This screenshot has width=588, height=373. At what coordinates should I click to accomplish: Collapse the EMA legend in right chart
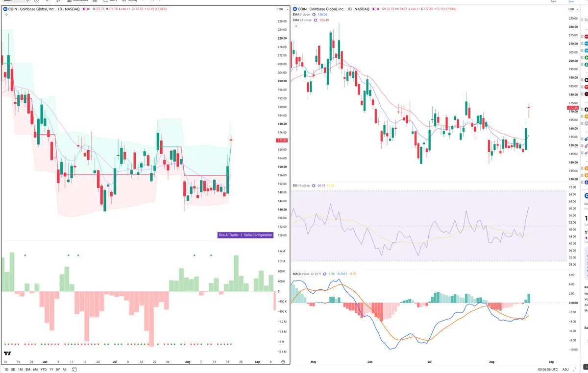point(296,26)
